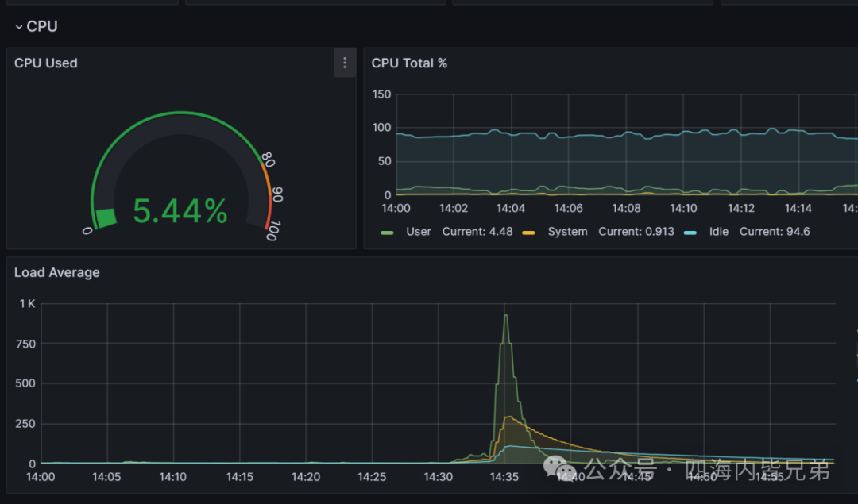Select the 'Current: 94.6' Idle legend value

tap(775, 232)
